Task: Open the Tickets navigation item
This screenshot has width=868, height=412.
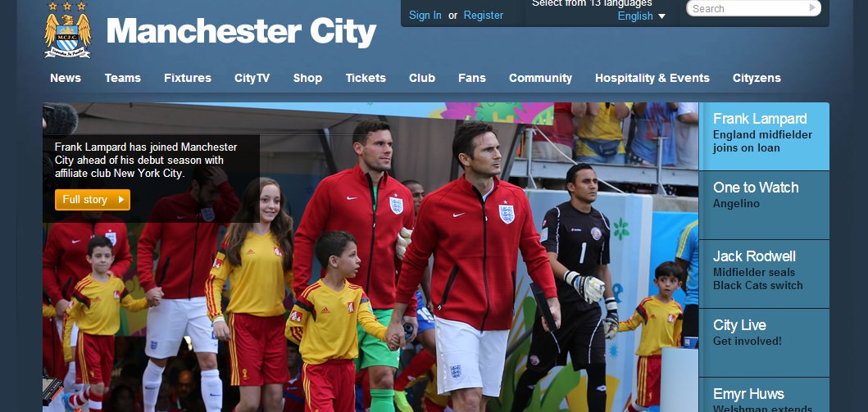Action: 366,78
